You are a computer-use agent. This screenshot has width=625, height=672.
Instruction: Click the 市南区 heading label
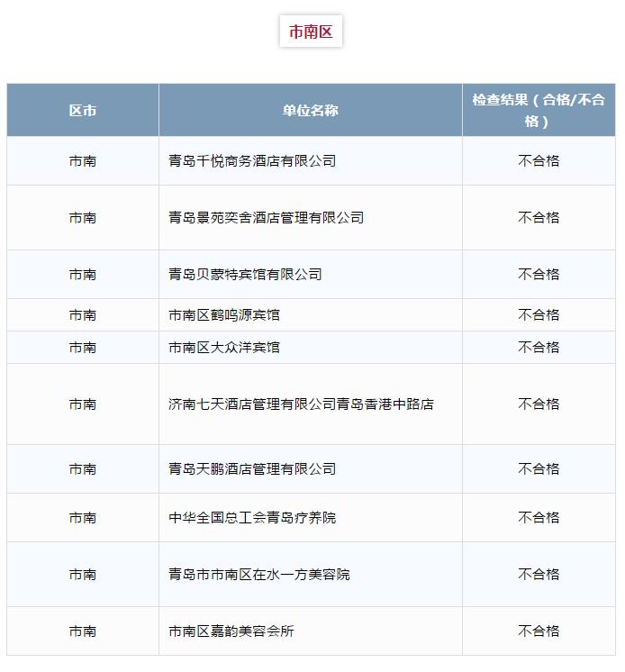[311, 32]
